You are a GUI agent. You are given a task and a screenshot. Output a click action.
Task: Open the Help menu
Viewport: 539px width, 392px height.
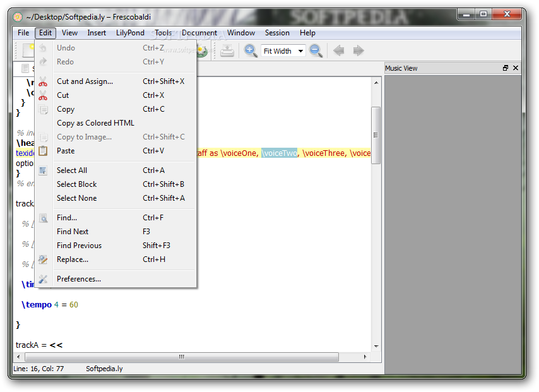[307, 33]
